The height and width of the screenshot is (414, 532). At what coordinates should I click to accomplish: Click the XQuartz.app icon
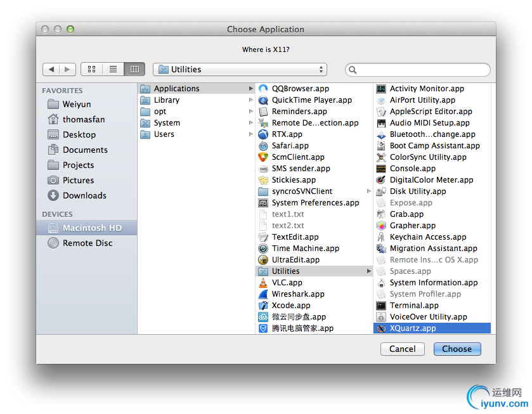[381, 328]
